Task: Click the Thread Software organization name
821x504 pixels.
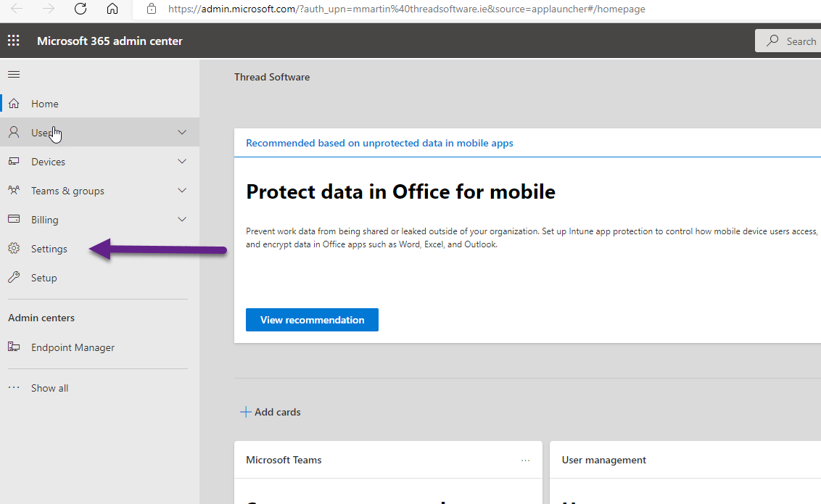Action: click(272, 77)
